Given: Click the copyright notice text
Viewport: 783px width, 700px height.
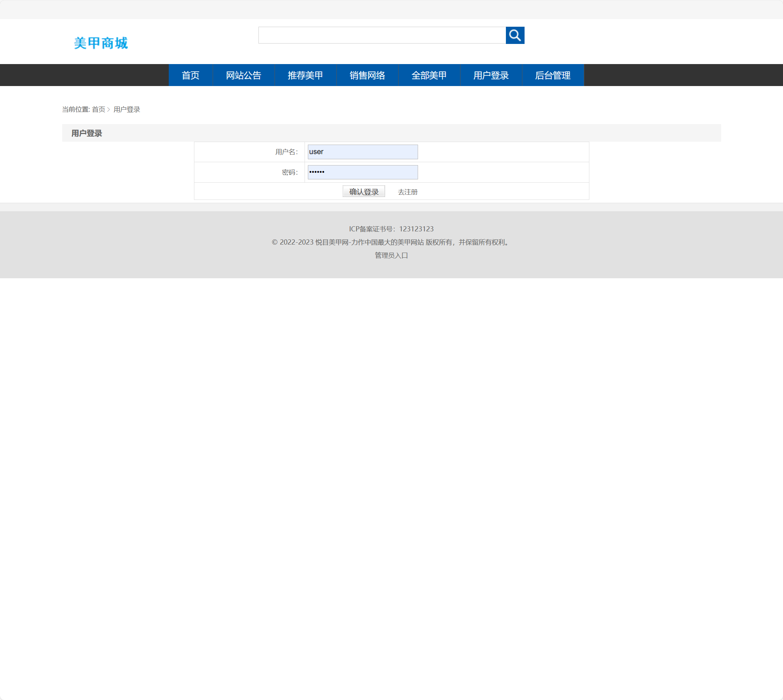Looking at the screenshot, I should coord(390,242).
